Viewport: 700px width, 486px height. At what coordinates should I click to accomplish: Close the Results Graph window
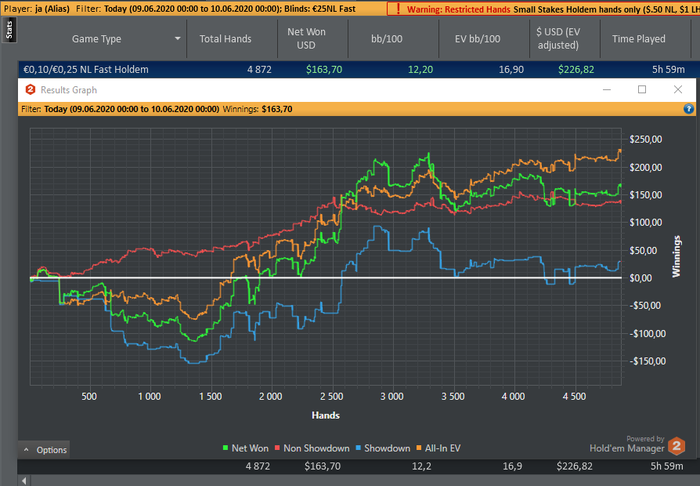click(678, 90)
